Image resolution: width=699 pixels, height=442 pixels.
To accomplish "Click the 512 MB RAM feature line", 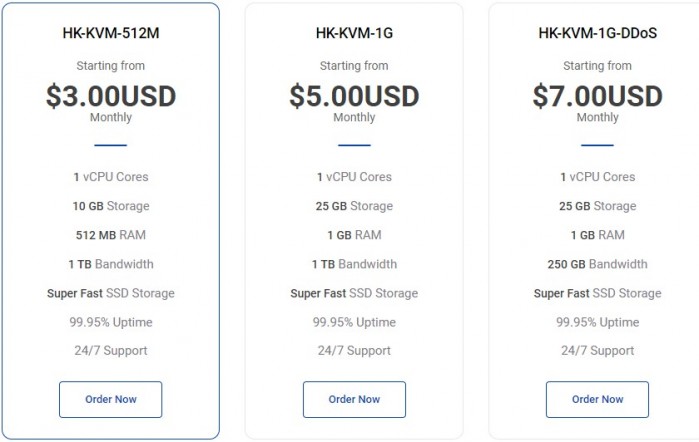I will point(110,235).
